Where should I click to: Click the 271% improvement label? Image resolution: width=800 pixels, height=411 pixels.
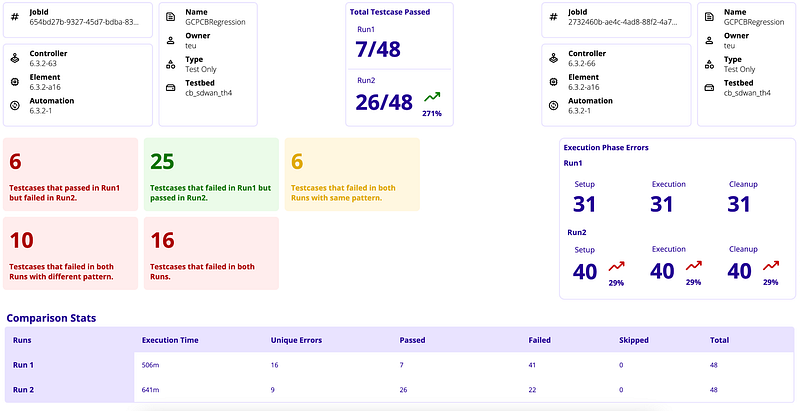432,114
